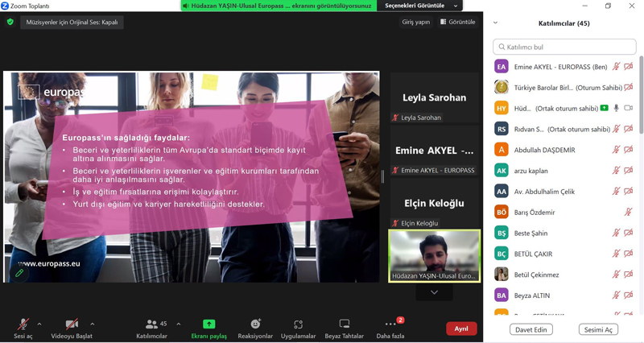Click Davet Edin invite button
Screen dimensions: 644x343
[531, 330]
